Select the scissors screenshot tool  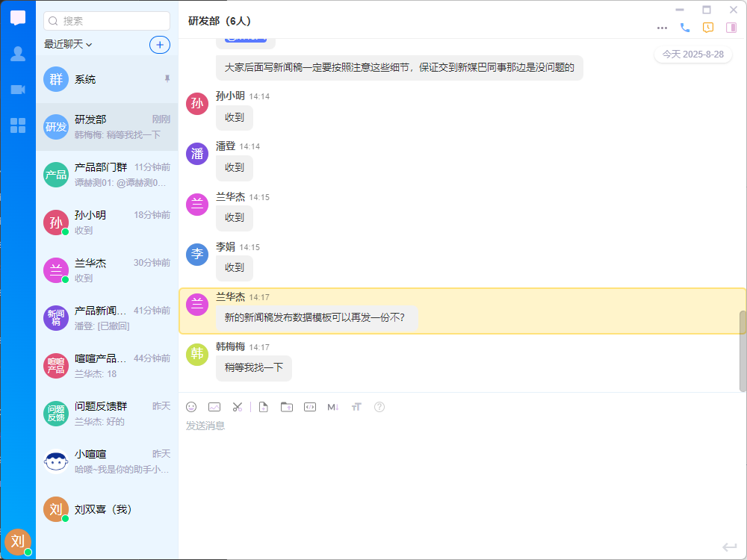coord(238,407)
